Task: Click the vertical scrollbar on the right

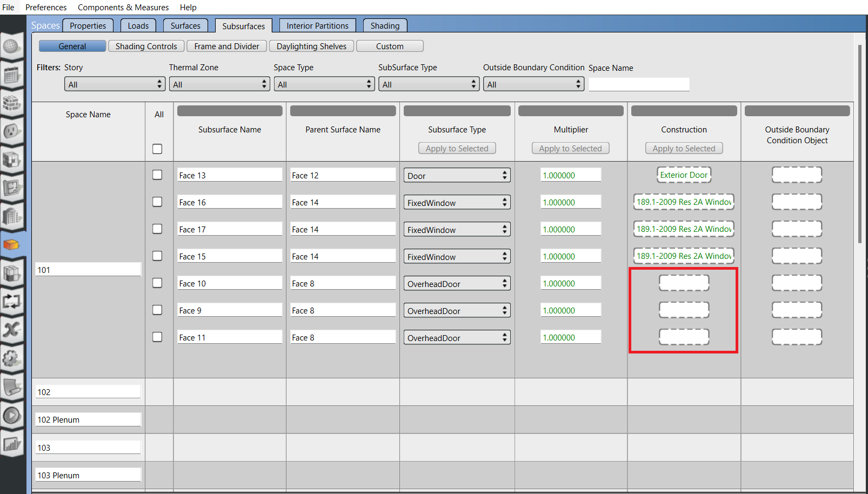Action: 860,143
